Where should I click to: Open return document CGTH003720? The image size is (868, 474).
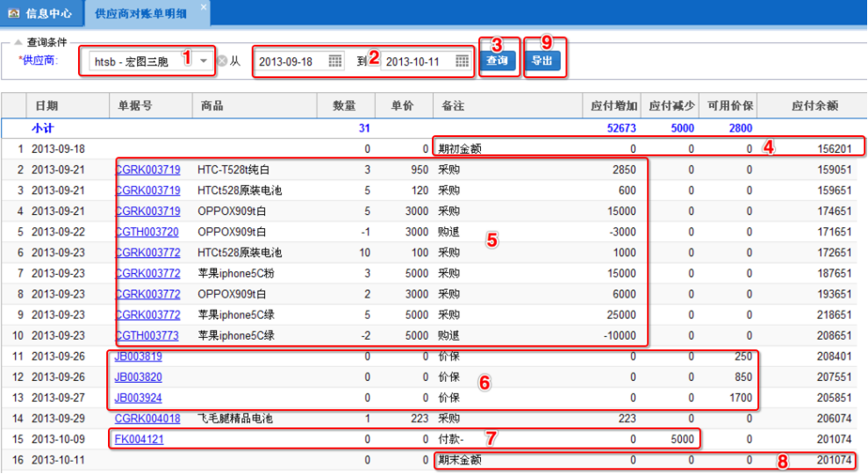(x=147, y=232)
